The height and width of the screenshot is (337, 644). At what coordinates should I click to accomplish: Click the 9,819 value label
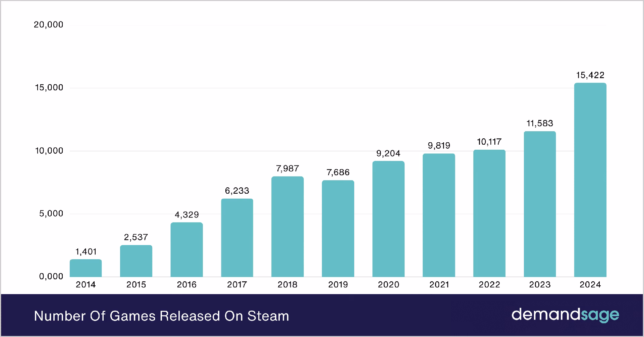pos(439,146)
